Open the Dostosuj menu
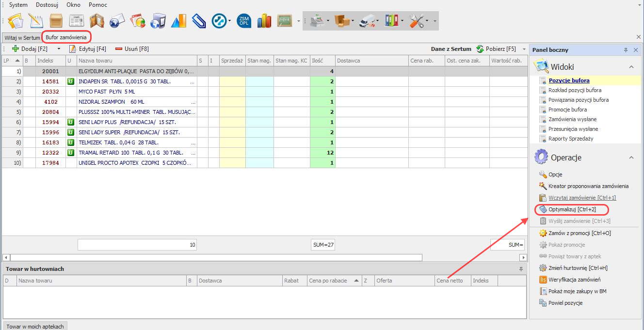644x330 pixels. pos(48,4)
